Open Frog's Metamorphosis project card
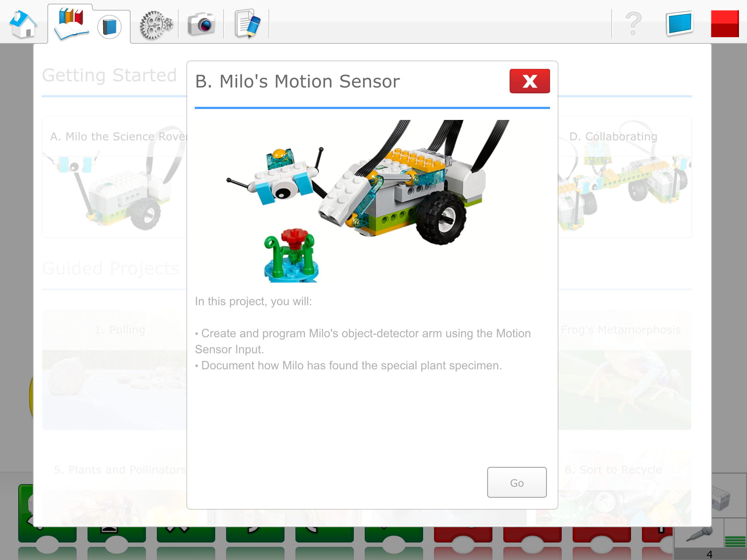The height and width of the screenshot is (560, 747). pos(625,370)
